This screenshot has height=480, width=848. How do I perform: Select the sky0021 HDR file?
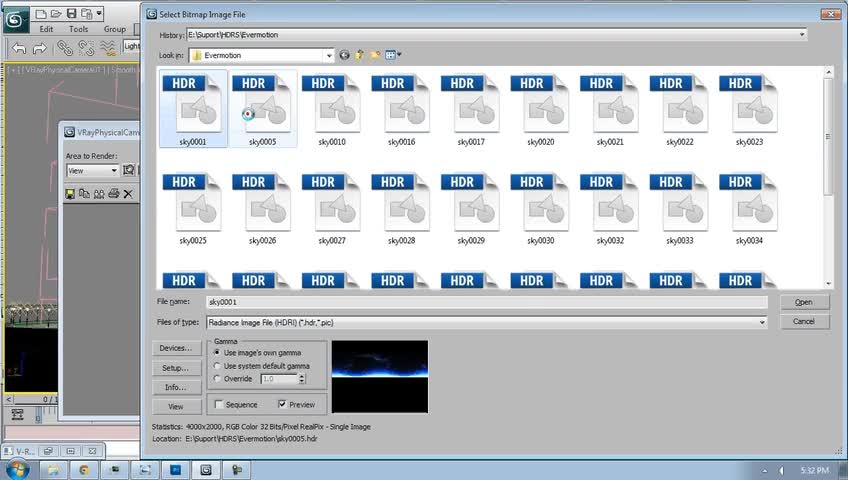coord(610,111)
